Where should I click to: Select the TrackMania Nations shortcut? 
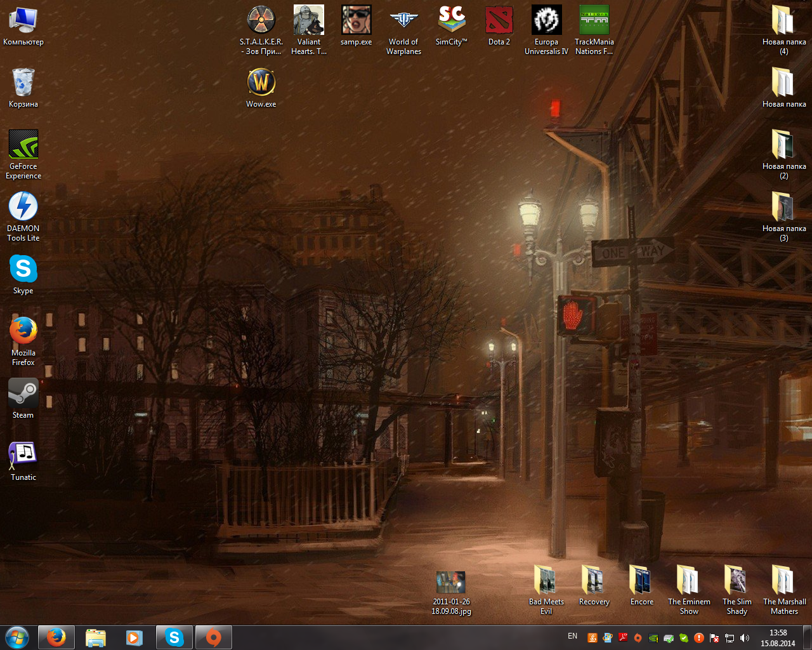point(594,30)
